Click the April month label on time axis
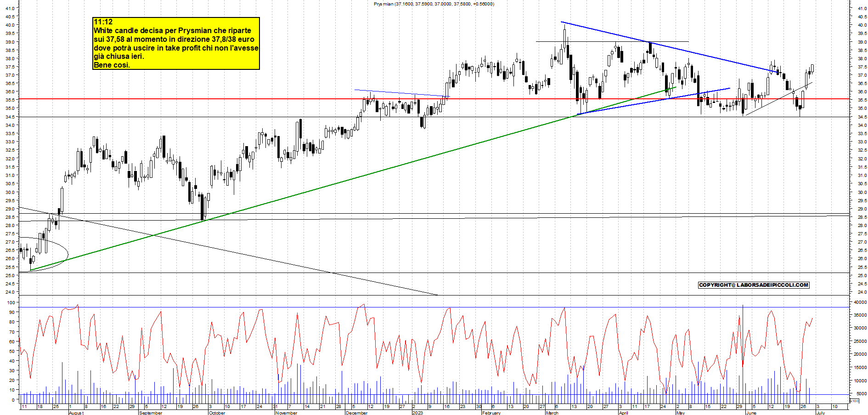 pyautogui.click(x=623, y=413)
